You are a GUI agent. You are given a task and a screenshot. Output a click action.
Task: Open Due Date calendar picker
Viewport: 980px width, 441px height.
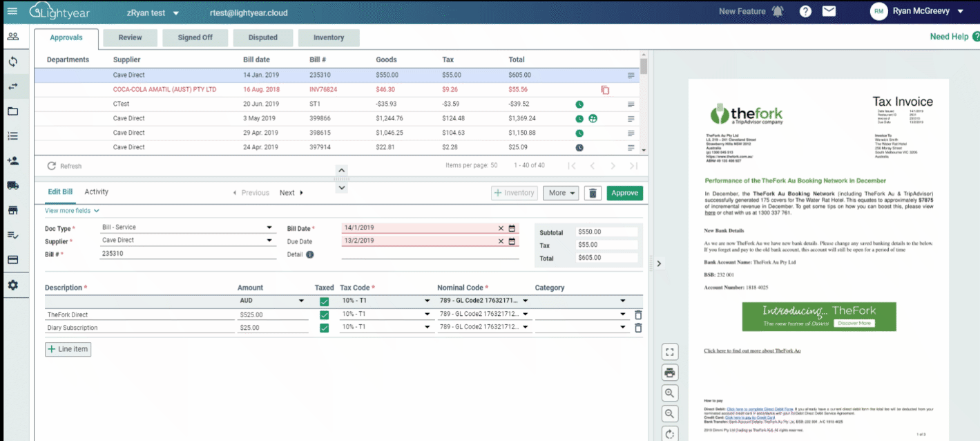512,241
